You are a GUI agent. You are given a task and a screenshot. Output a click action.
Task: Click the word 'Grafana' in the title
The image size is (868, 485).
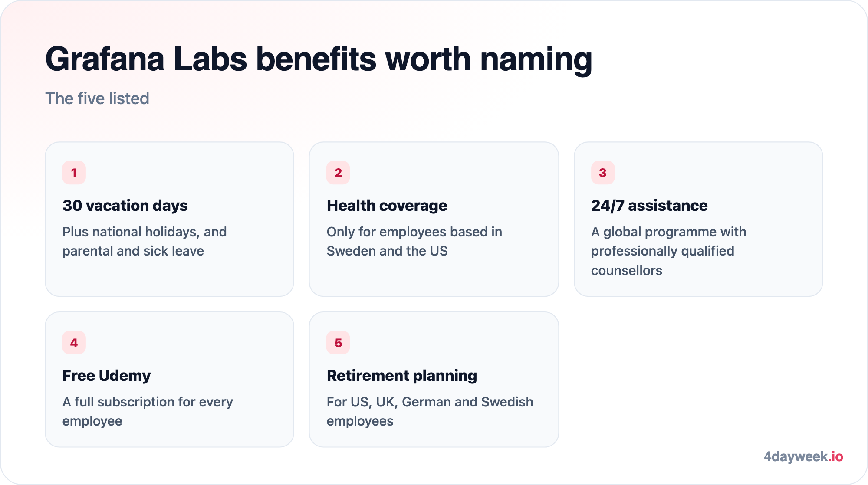click(105, 59)
